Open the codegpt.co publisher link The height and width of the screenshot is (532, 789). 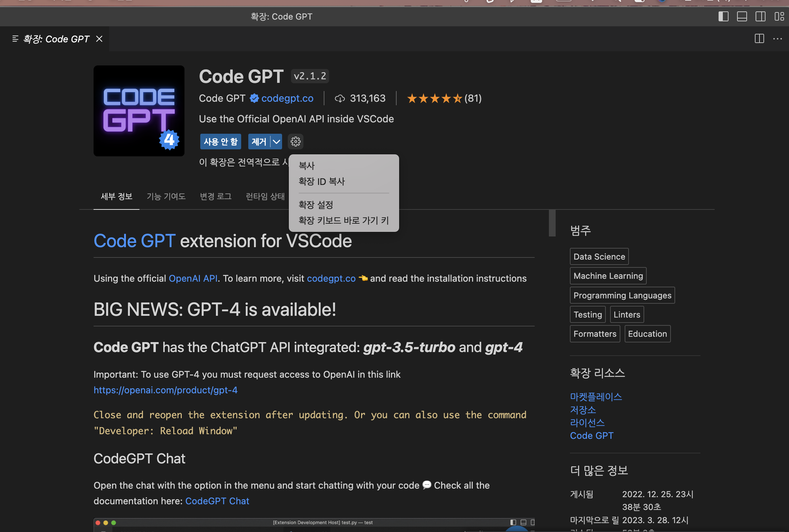click(287, 98)
